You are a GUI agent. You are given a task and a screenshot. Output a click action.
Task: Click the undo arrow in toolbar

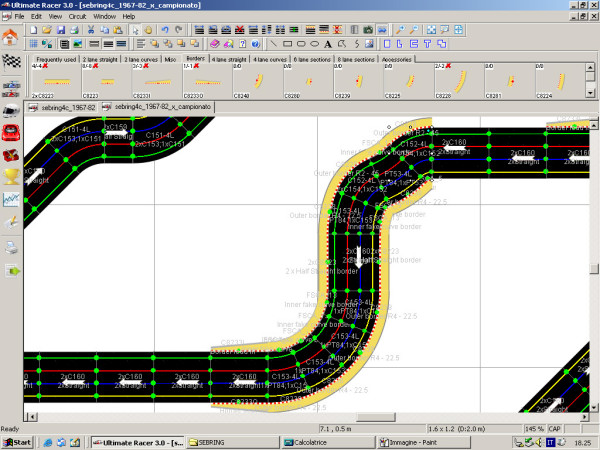pos(165,30)
